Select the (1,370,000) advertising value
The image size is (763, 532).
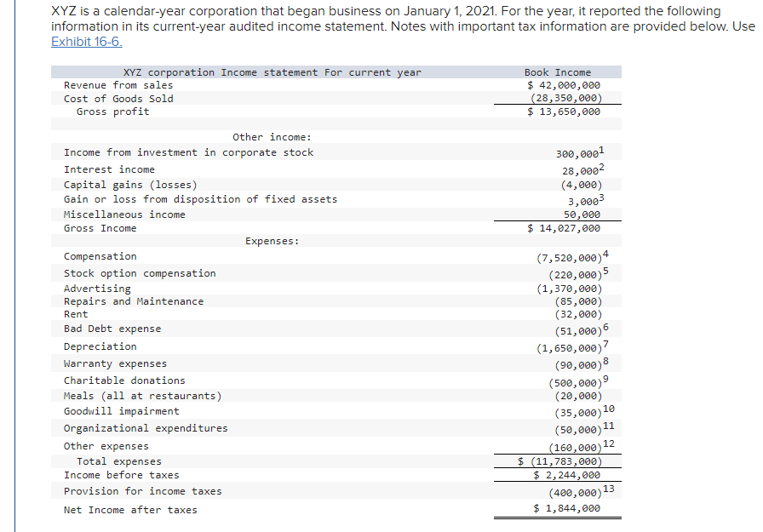[x=570, y=289]
